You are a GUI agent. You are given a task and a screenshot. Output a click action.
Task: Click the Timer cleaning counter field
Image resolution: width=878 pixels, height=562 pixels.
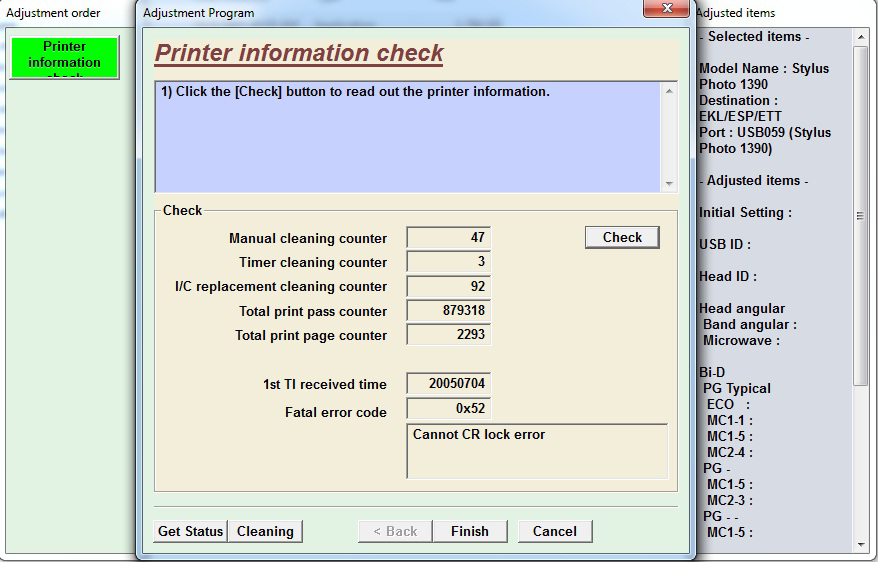(x=448, y=262)
